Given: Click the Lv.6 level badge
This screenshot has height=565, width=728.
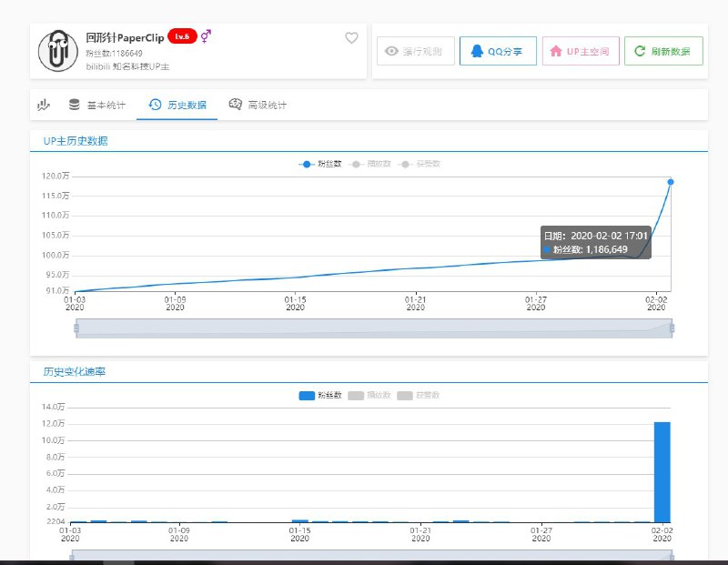Looking at the screenshot, I should tap(182, 36).
